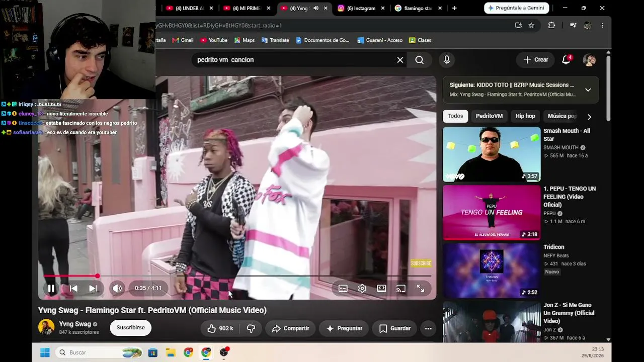
Task: Show more filter chips with the arrow
Action: click(x=589, y=117)
